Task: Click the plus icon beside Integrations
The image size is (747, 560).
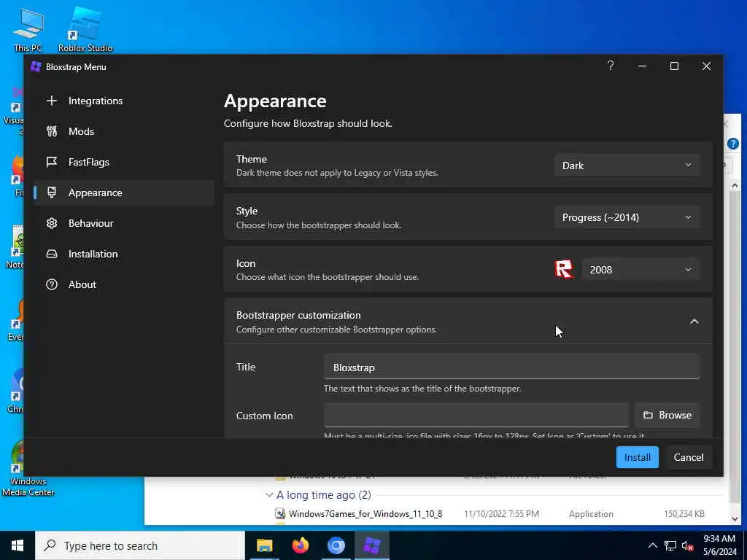Action: tap(52, 101)
